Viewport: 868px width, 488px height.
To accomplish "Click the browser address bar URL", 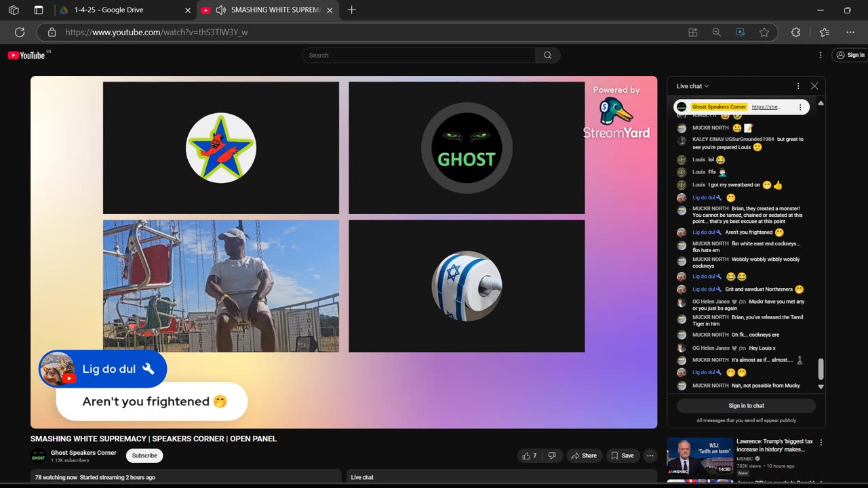I will [x=157, y=32].
